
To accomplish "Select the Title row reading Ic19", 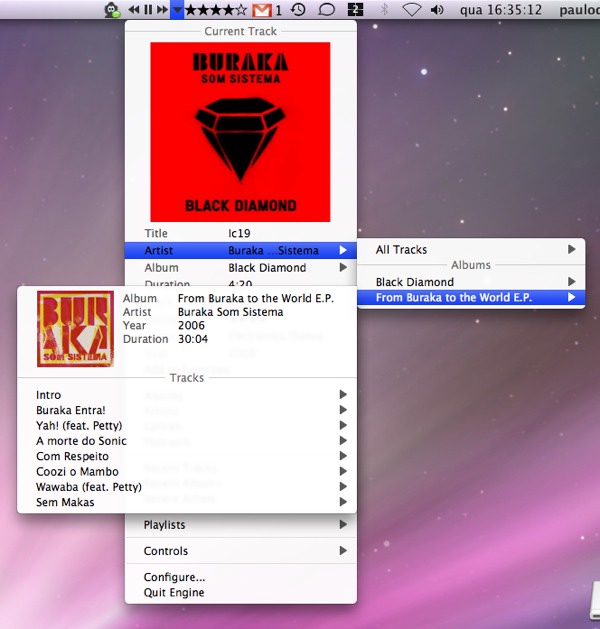I will click(x=241, y=233).
